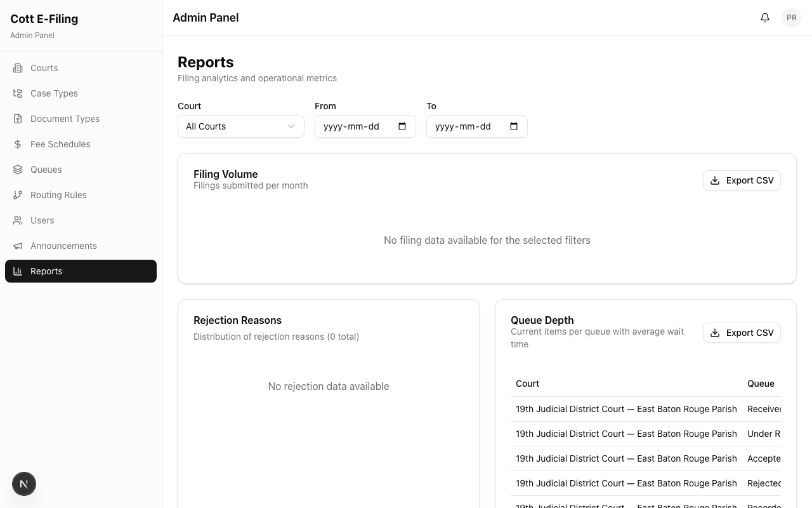Open Announcements via the megaphone icon
The image size is (812, 508).
pos(18,246)
